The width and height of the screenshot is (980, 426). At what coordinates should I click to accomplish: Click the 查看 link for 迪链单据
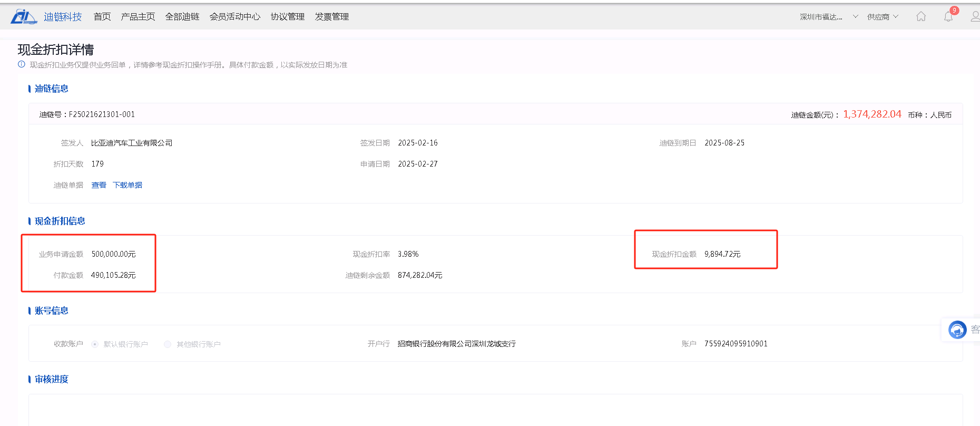(x=99, y=185)
